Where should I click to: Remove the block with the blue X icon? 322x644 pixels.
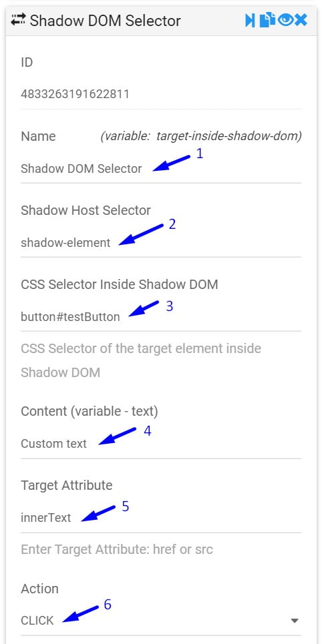click(x=301, y=20)
